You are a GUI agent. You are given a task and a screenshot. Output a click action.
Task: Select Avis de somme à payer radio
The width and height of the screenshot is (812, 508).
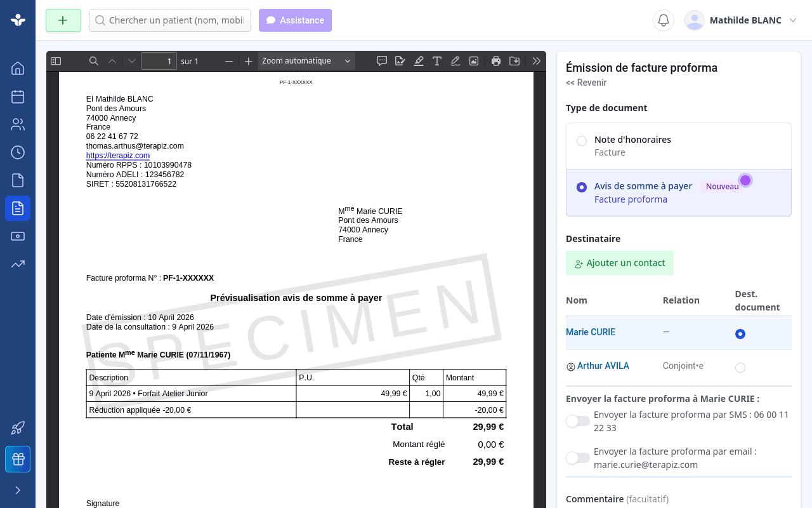point(582,187)
